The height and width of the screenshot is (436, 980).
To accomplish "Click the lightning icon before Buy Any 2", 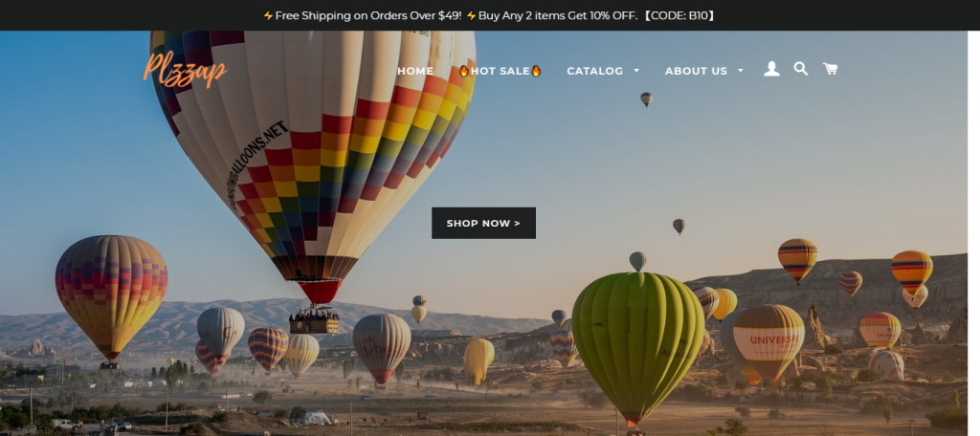I will pyautogui.click(x=471, y=15).
